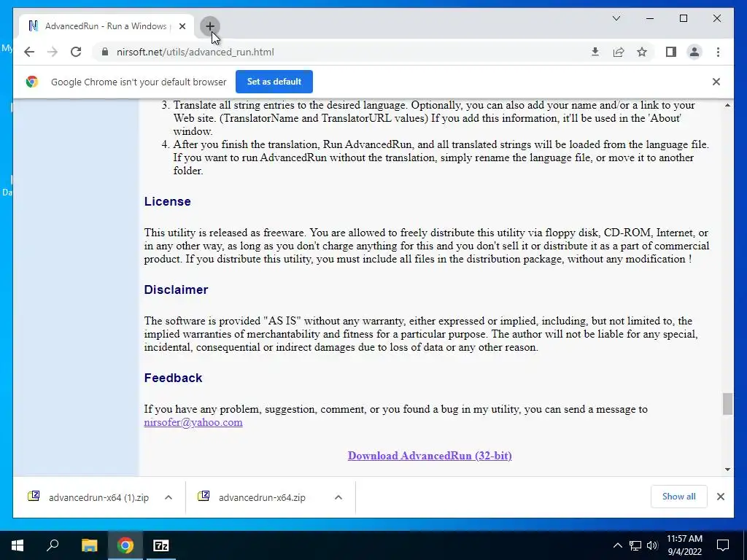
Task: Click the forward navigation arrow
Action: coord(53,52)
